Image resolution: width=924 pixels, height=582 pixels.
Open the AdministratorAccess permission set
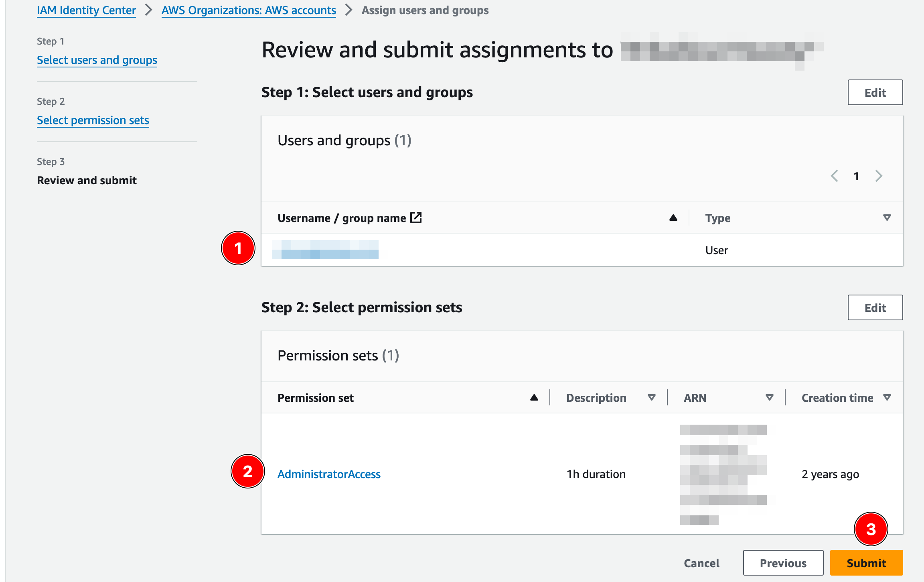tap(329, 474)
